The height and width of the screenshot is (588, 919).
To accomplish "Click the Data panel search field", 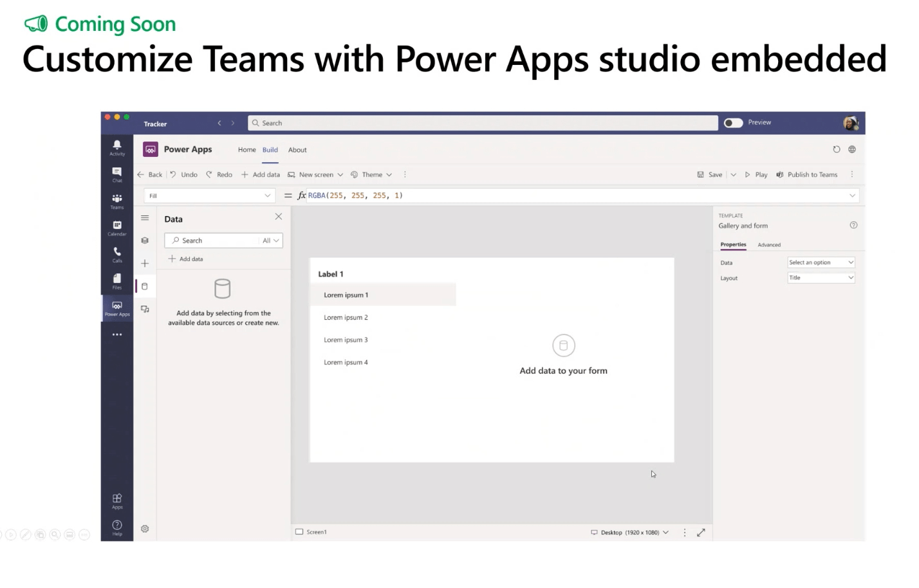I will point(212,241).
